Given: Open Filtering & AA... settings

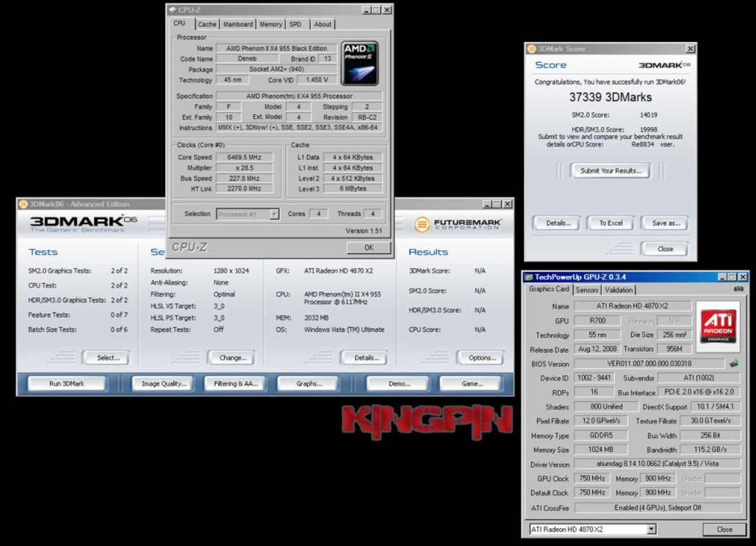Looking at the screenshot, I should (x=235, y=384).
